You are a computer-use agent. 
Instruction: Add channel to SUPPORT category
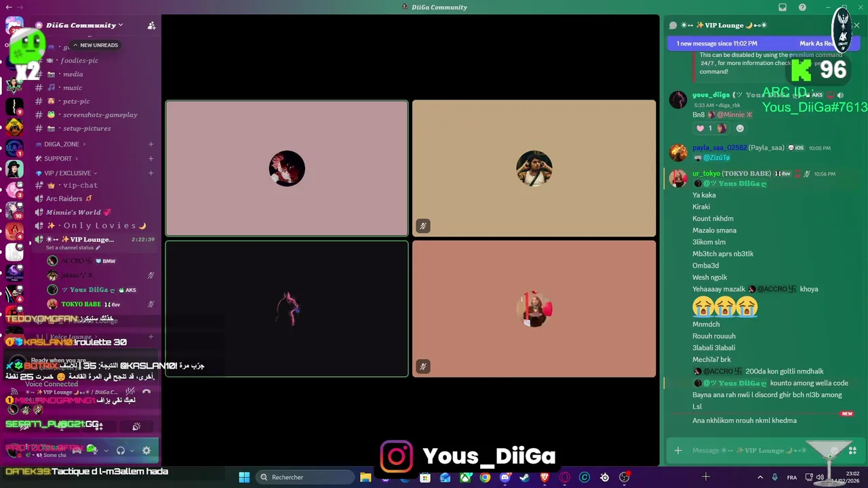[x=151, y=159]
